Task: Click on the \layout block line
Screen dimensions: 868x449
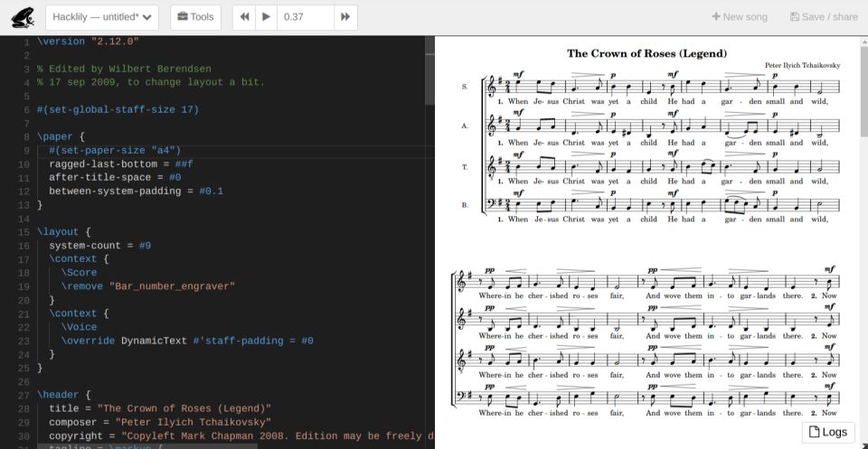Action: [x=63, y=231]
